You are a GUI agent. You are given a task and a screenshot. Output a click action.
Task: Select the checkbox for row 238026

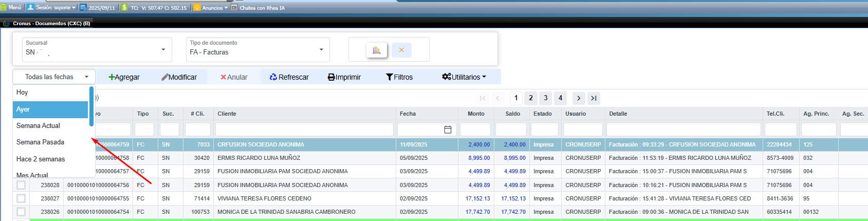coord(21,212)
